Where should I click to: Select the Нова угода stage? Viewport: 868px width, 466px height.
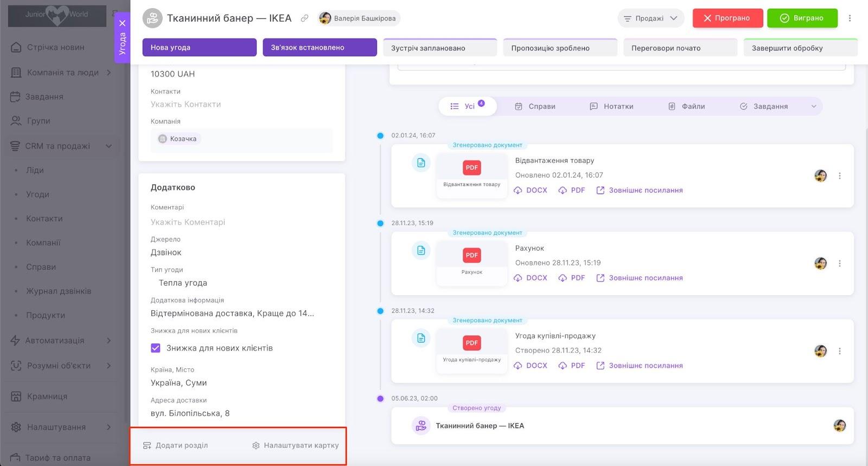coord(199,47)
